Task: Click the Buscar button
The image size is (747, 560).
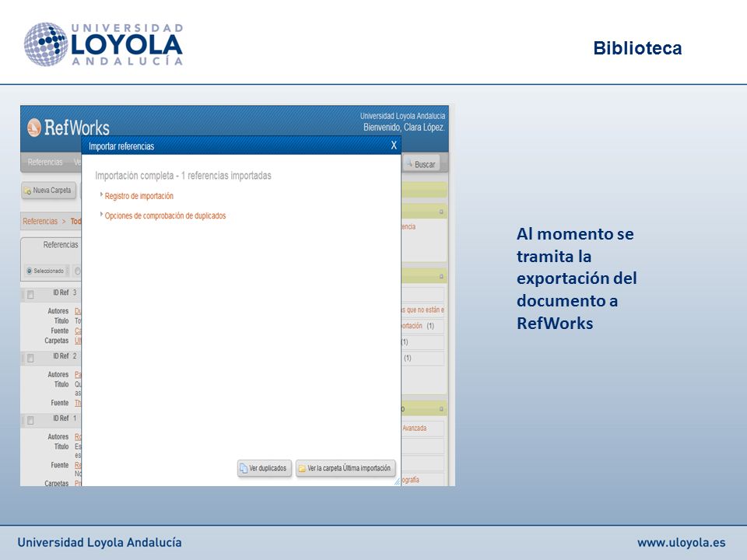Action: point(421,164)
